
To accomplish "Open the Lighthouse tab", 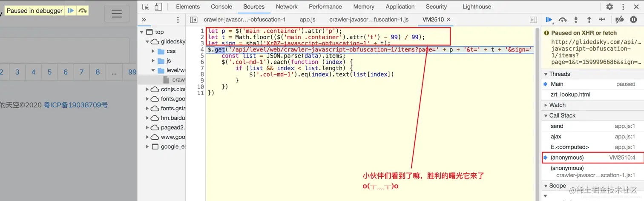I will coord(477,7).
